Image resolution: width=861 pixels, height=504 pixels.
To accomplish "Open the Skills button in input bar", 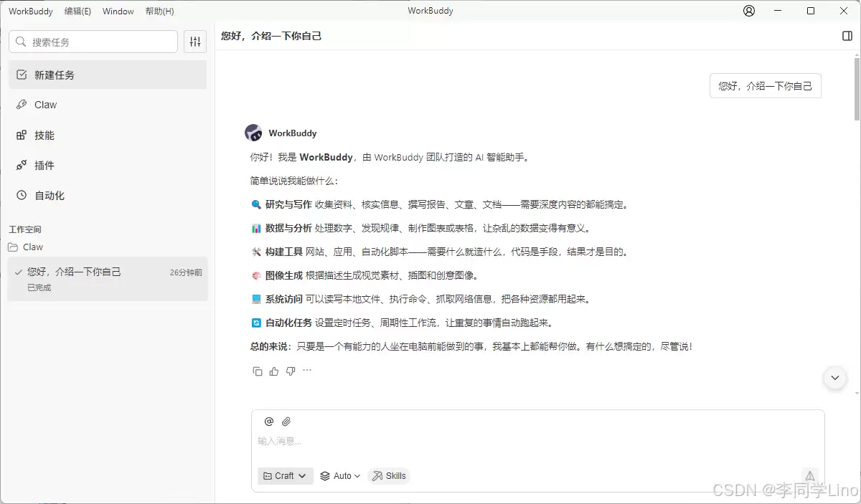I will tap(389, 476).
